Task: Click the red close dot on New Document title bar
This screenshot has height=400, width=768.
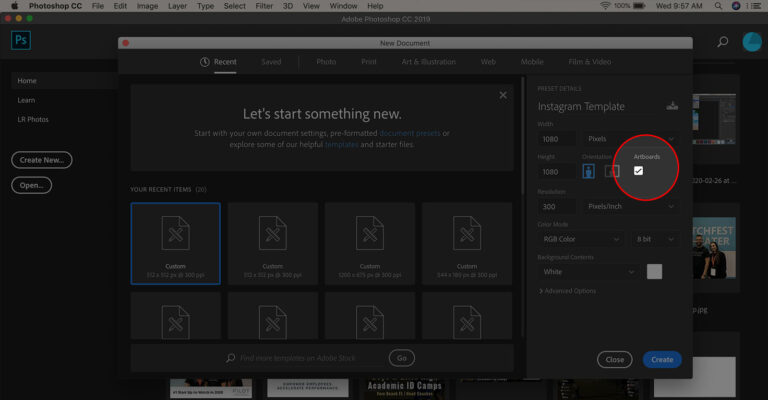Action: click(x=125, y=43)
